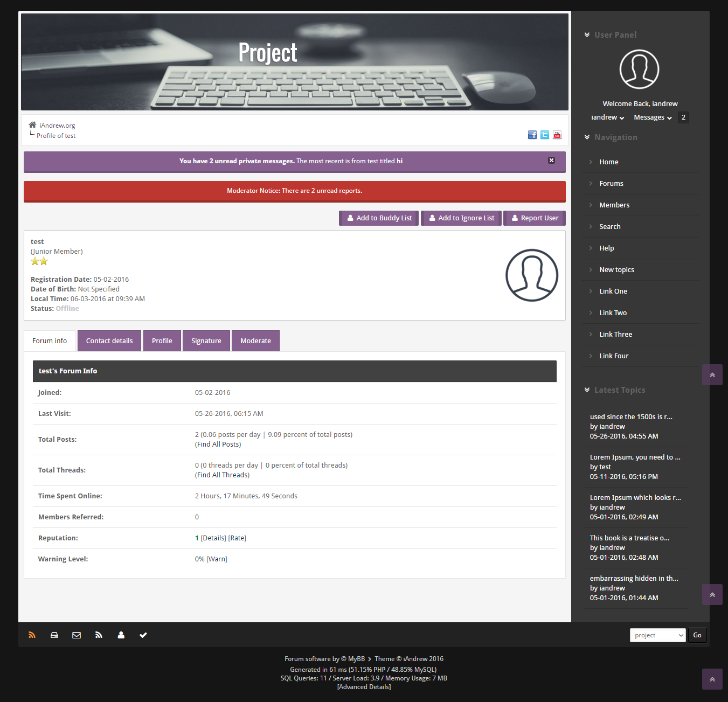
Task: Click the orange RSS feed icon in footer
Action: (x=32, y=635)
